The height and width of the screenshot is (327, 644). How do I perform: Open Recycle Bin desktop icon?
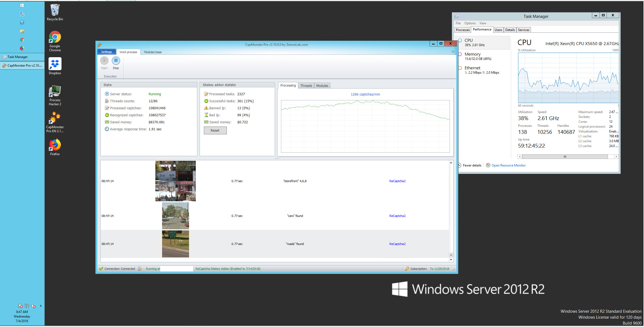(x=55, y=12)
